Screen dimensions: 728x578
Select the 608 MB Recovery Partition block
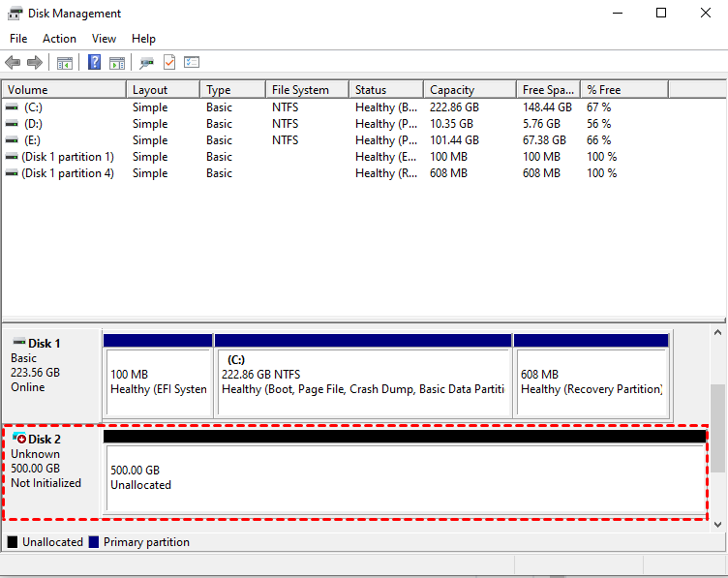click(x=591, y=376)
